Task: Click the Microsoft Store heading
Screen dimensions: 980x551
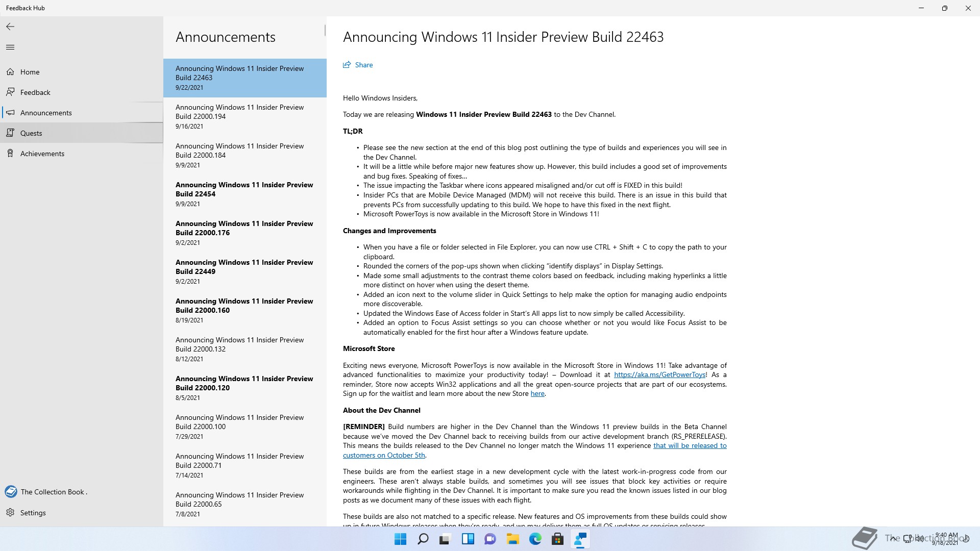Action: coord(369,348)
